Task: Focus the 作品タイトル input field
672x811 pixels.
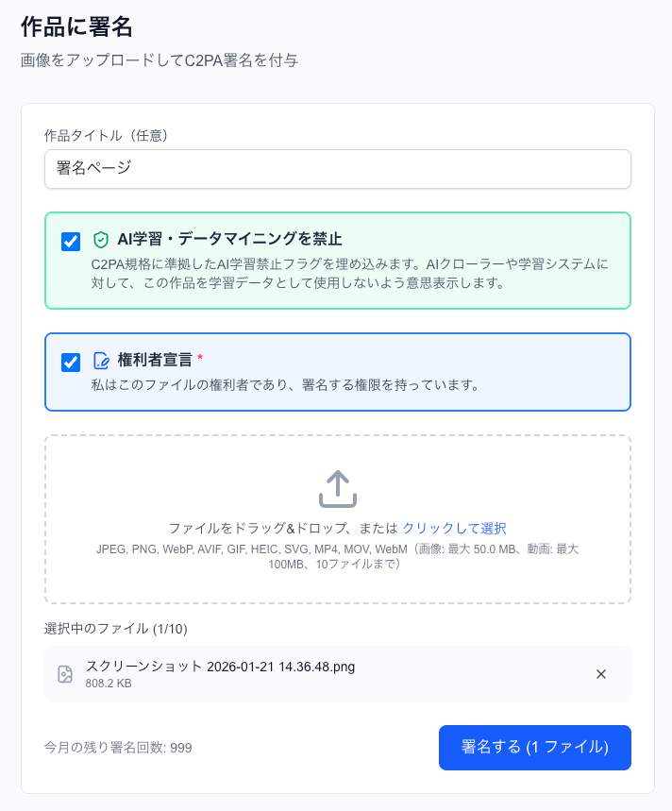Action: (337, 169)
